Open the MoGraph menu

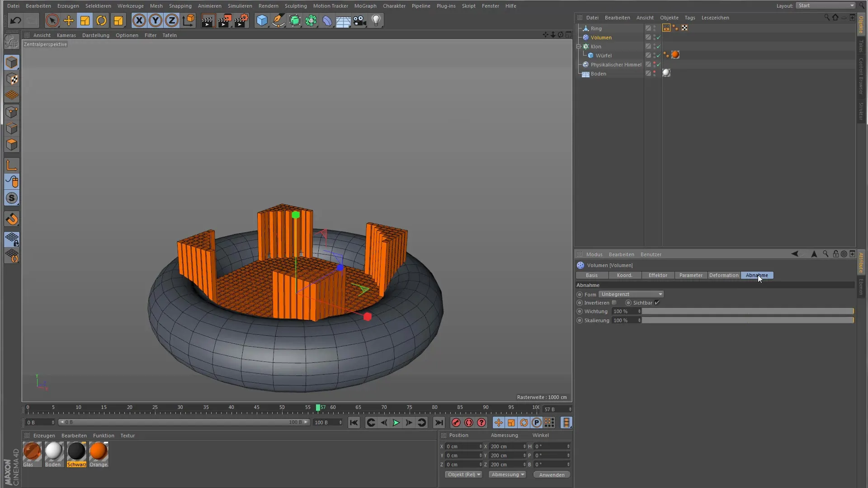click(x=365, y=6)
